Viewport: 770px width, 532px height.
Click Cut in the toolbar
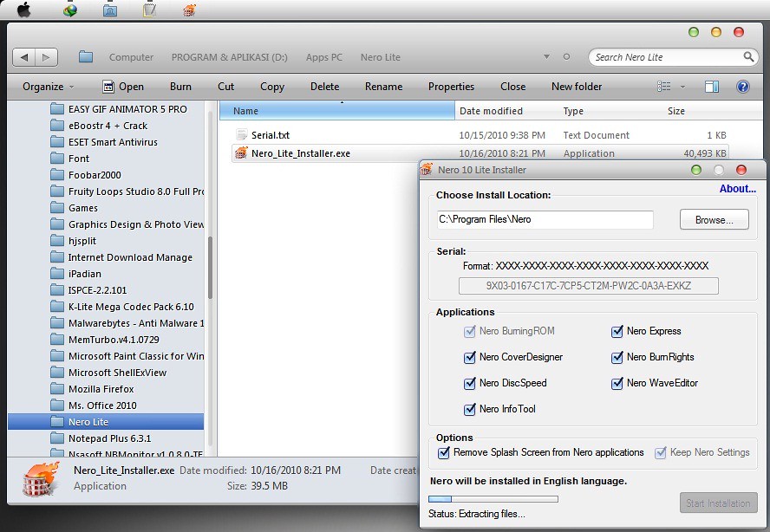(226, 87)
